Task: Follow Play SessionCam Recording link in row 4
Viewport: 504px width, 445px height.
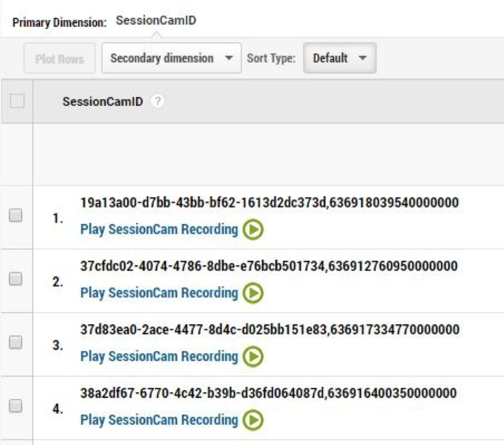Action: point(159,420)
